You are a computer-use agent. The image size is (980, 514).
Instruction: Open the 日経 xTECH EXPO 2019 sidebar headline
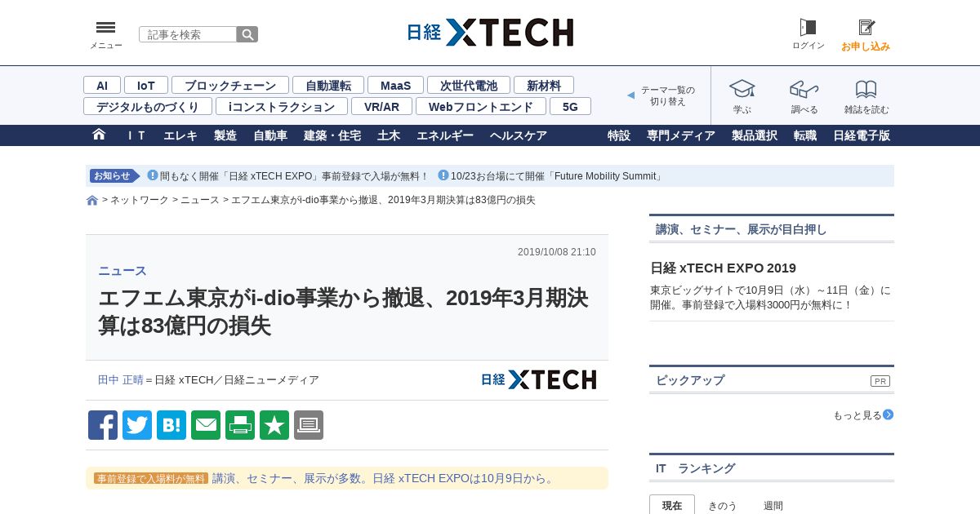(723, 268)
